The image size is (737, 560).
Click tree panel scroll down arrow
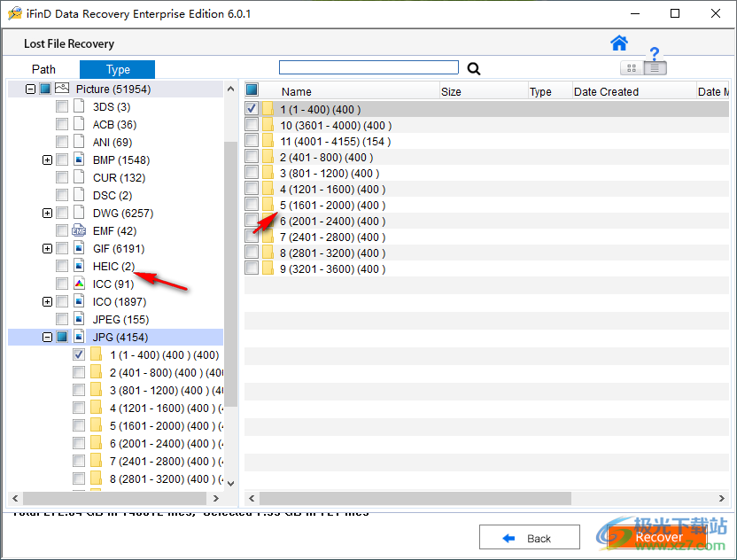(x=230, y=484)
